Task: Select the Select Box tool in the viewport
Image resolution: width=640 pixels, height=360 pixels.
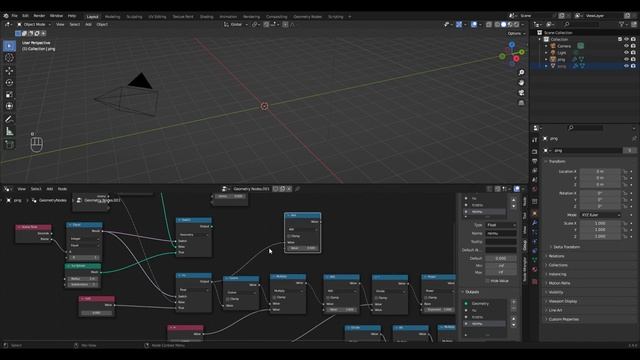Action: [x=9, y=46]
